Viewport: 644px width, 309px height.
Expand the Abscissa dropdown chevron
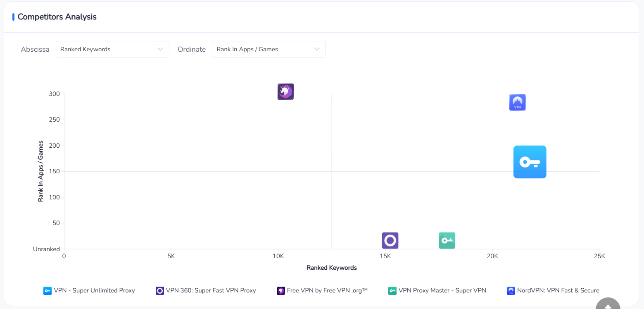160,49
